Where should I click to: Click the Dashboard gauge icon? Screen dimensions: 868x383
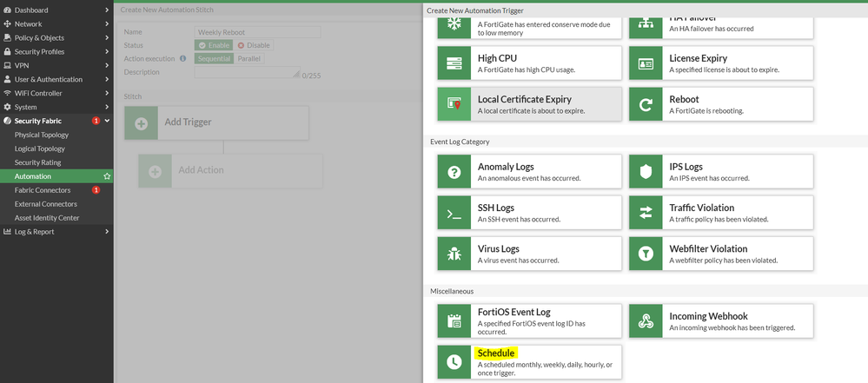tap(7, 10)
